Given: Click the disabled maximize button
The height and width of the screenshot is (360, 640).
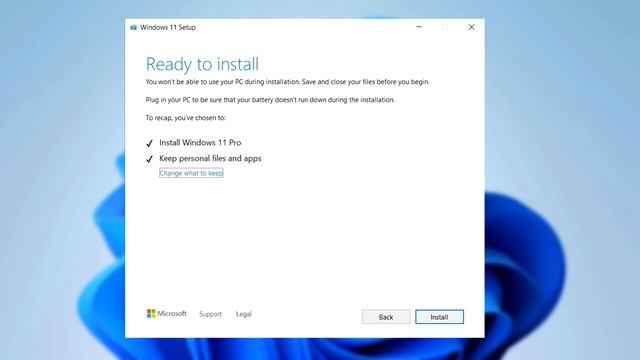Looking at the screenshot, I should (445, 27).
